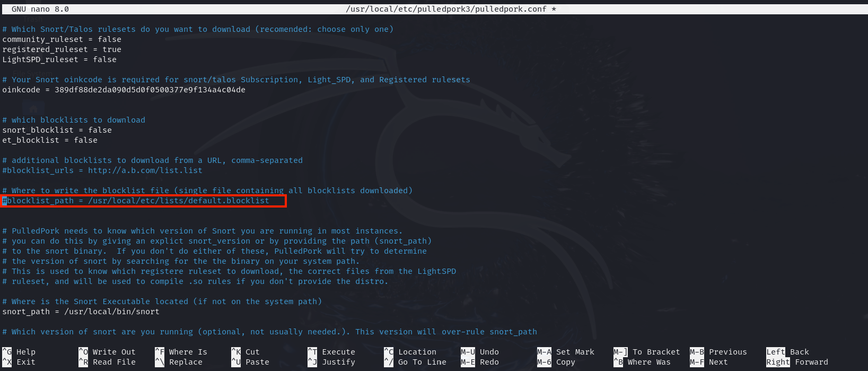This screenshot has width=868, height=371.
Task: Click the ^X Exit shortcut
Action: pos(19,362)
